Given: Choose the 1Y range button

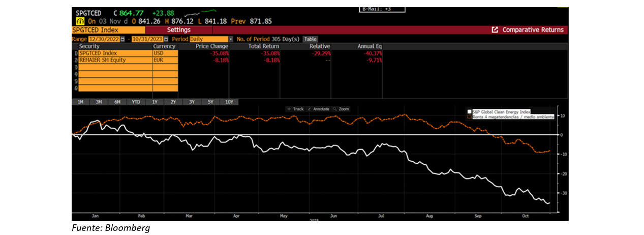Looking at the screenshot, I should (x=155, y=102).
